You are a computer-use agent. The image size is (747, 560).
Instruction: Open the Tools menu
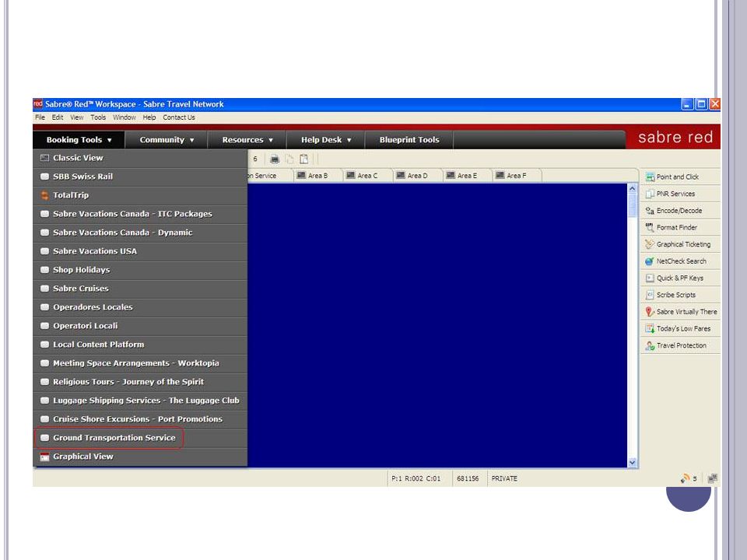coord(98,117)
